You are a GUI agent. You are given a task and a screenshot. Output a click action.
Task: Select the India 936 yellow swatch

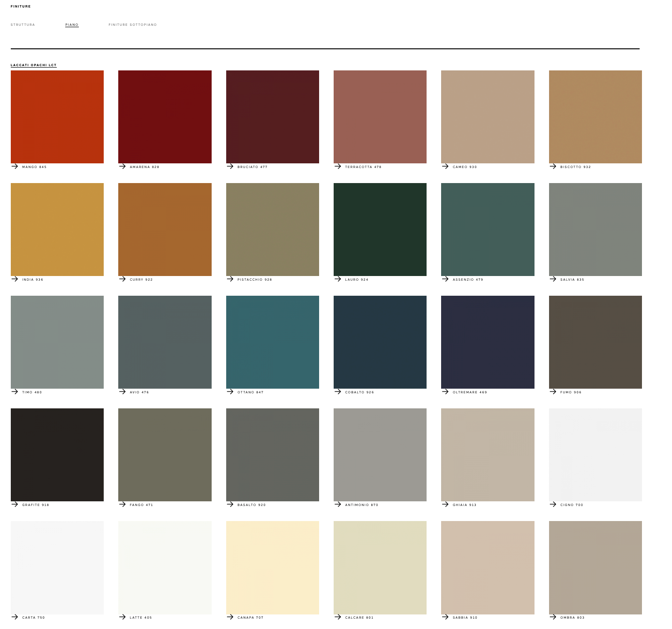[x=57, y=230]
